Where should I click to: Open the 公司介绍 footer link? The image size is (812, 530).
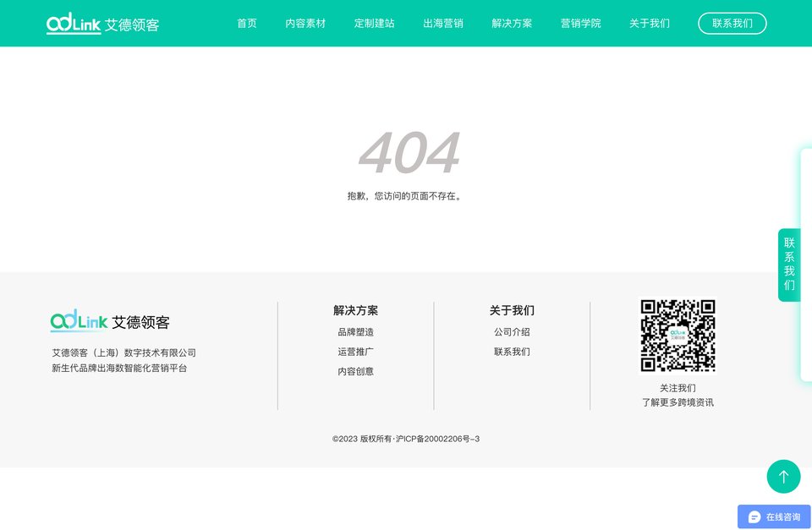pyautogui.click(x=512, y=331)
